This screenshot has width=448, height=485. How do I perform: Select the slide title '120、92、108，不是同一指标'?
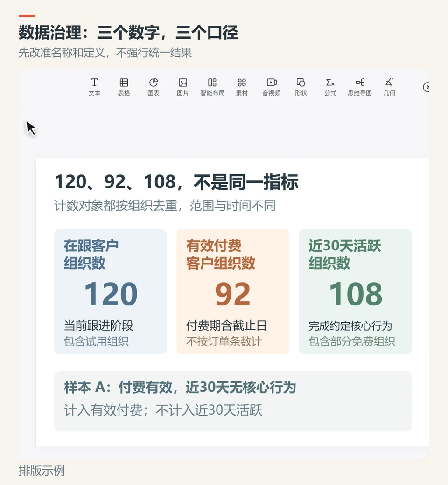(176, 182)
